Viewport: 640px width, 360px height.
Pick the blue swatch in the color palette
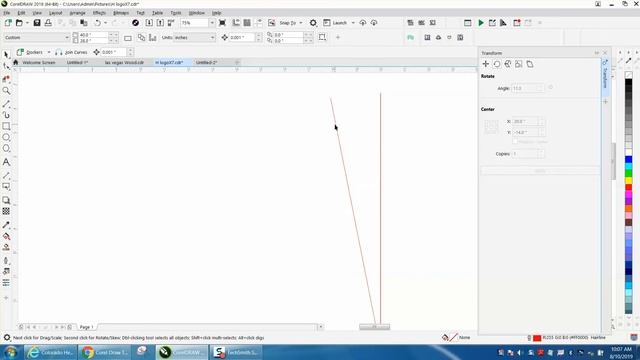tap(629, 160)
